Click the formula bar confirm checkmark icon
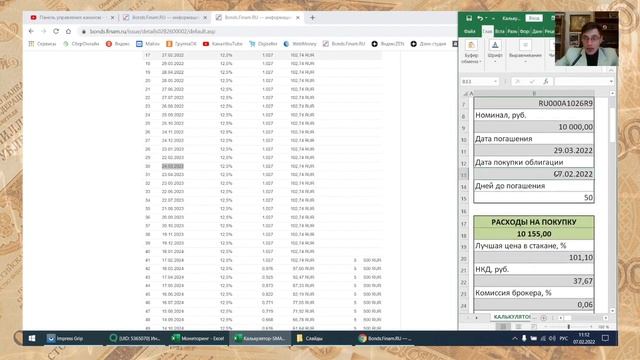Viewport: 640px width, 360px height. click(532, 82)
